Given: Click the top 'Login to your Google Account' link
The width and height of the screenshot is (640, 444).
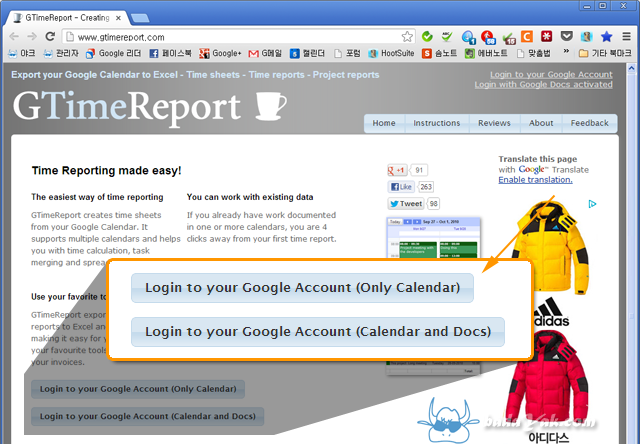Looking at the screenshot, I should (x=551, y=75).
